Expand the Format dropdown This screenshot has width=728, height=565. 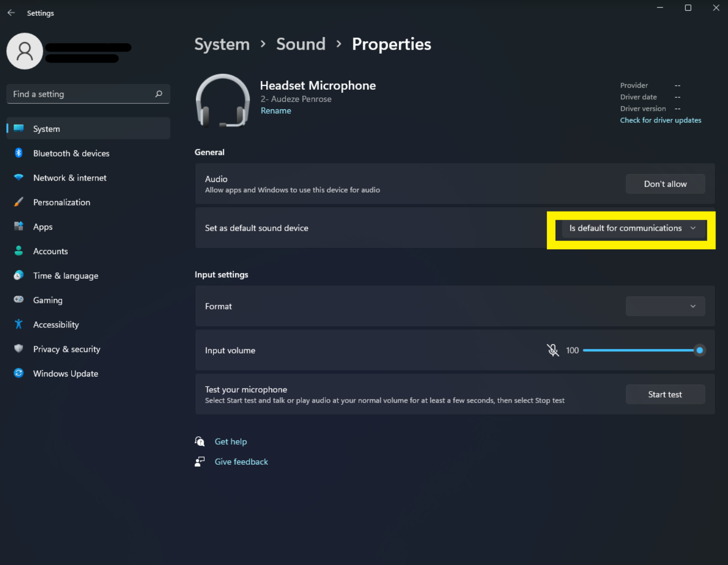point(665,306)
